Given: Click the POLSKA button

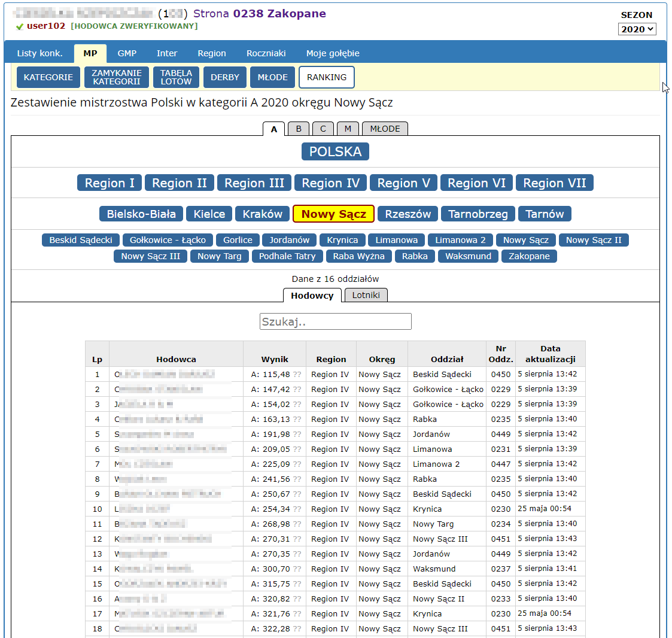Looking at the screenshot, I should [335, 151].
